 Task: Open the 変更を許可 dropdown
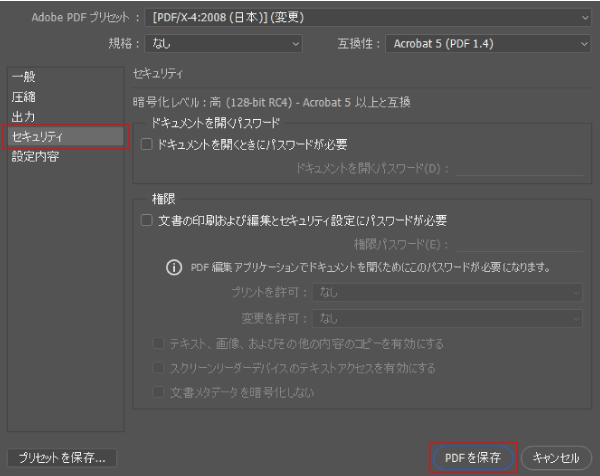click(x=447, y=318)
